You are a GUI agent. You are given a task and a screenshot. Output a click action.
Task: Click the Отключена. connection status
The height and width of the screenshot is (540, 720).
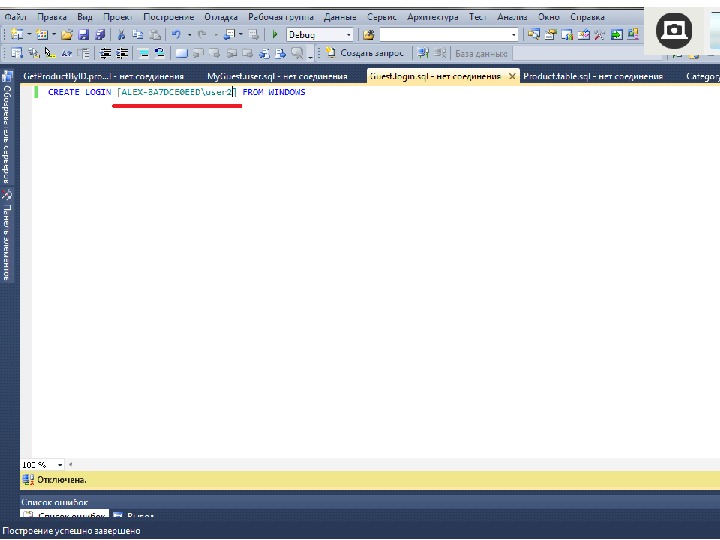pyautogui.click(x=62, y=480)
